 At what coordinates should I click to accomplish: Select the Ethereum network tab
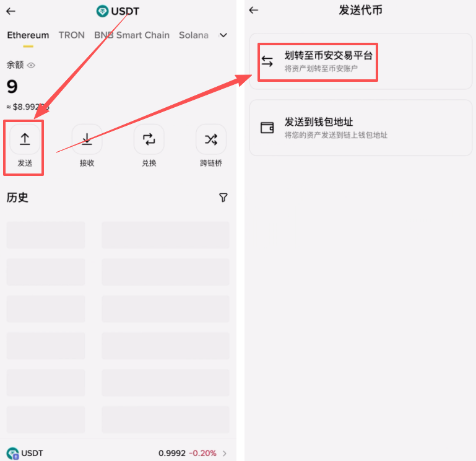click(28, 35)
